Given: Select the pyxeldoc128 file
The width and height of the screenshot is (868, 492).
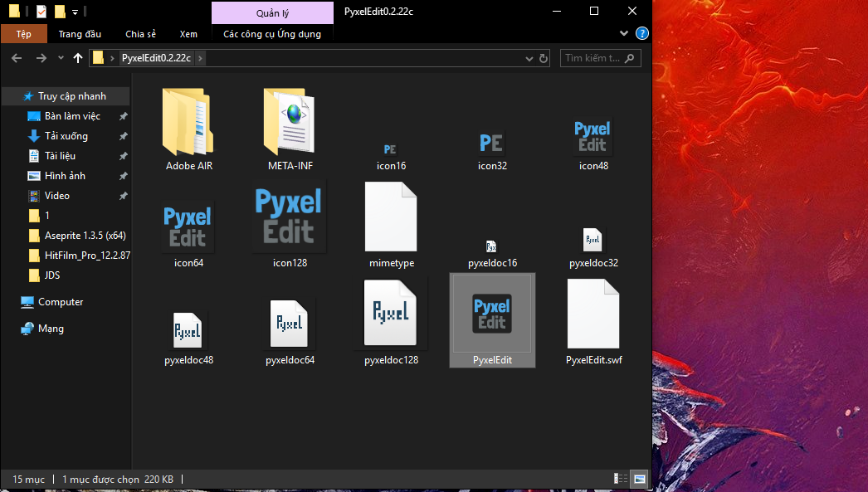Looking at the screenshot, I should 391,316.
